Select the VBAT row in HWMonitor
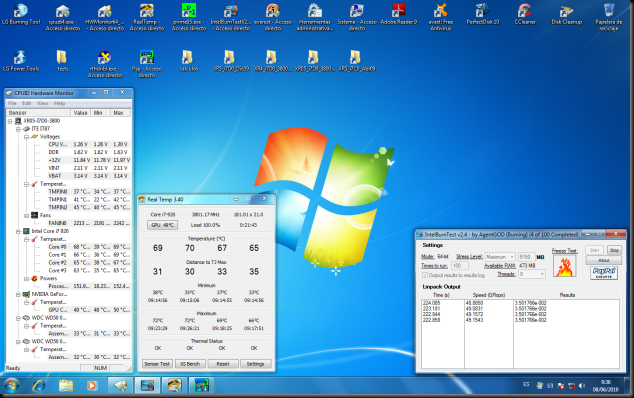This screenshot has height=398, width=634. [89, 176]
